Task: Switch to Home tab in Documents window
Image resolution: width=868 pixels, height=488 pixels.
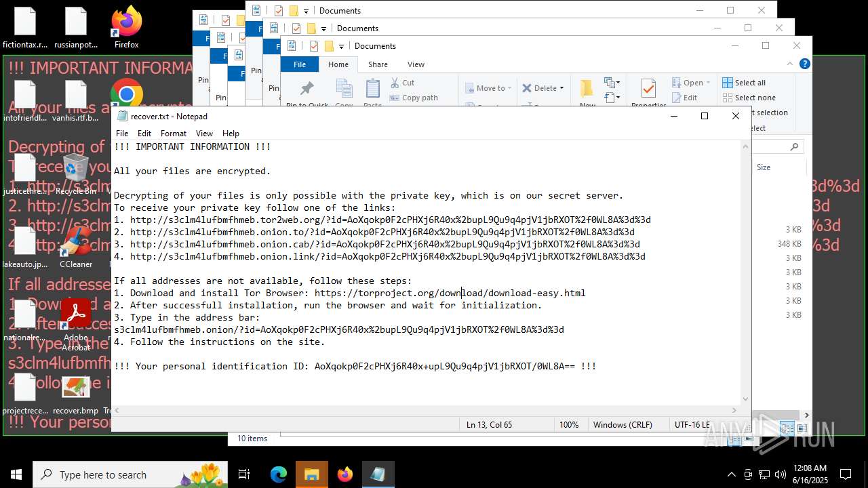Action: (338, 64)
